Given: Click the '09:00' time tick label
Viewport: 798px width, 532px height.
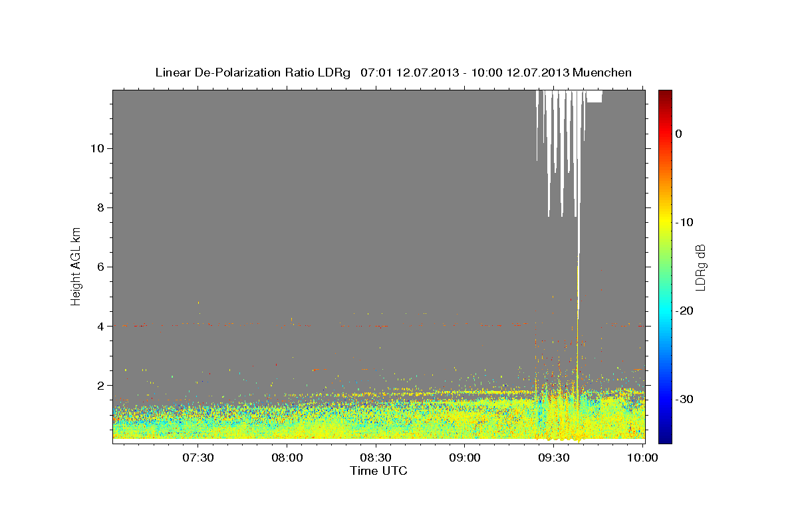Looking at the screenshot, I should tap(465, 458).
